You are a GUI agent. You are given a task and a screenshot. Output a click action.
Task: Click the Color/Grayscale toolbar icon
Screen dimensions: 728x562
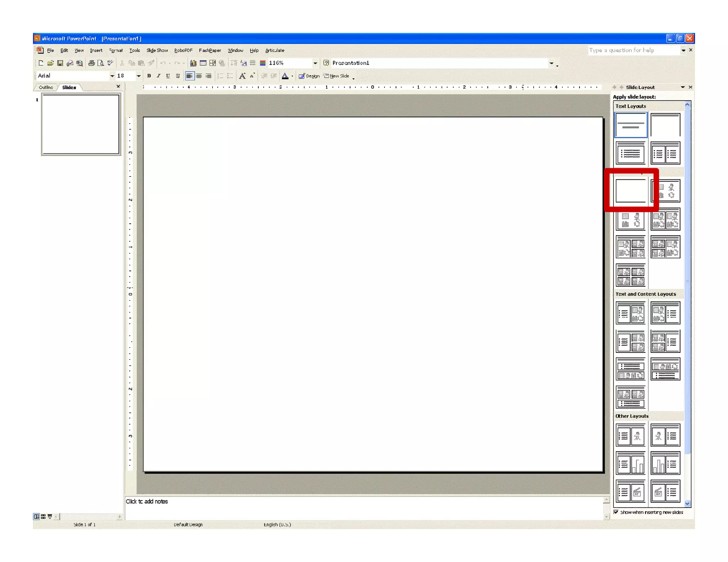click(263, 63)
